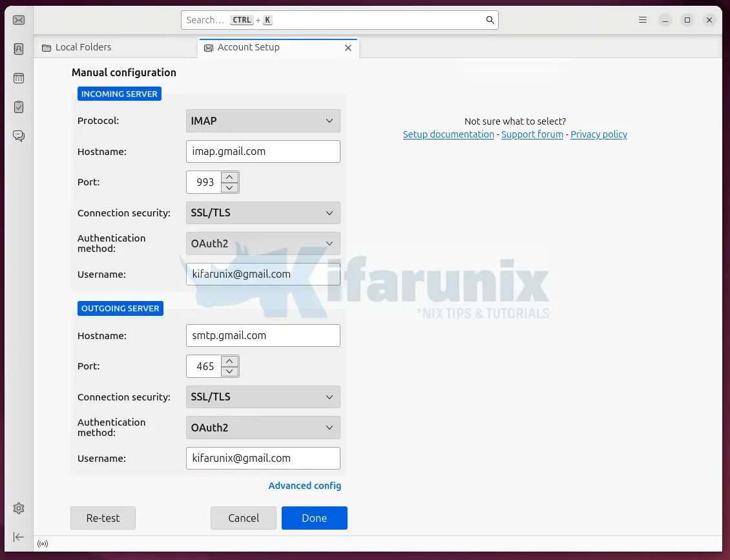Open Settings gear icon in sidebar
Image resolution: width=730 pixels, height=560 pixels.
pyautogui.click(x=19, y=508)
